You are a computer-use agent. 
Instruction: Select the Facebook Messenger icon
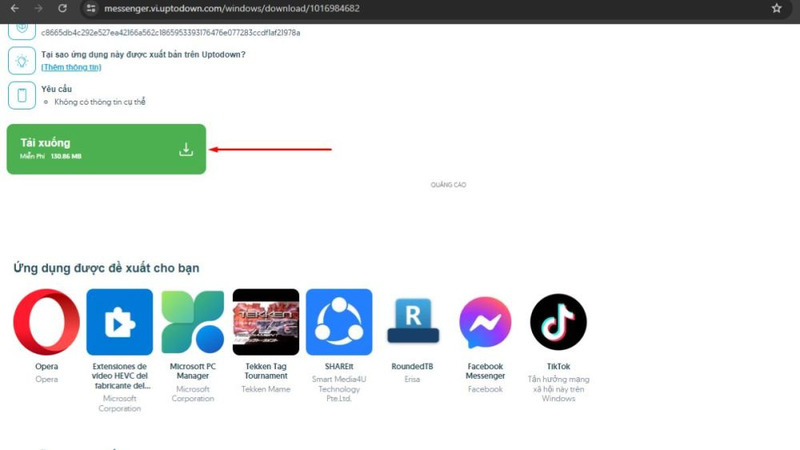tap(485, 322)
